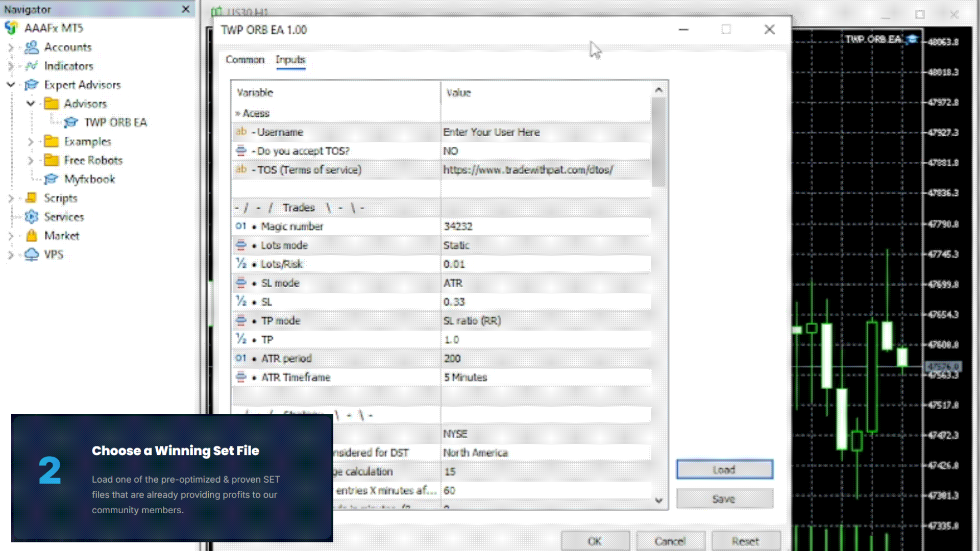Open the Market bag icon
Screen dimensions: 980x551
click(32, 236)
